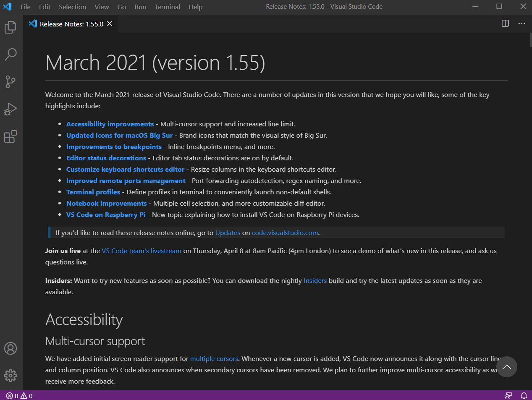Image resolution: width=532 pixels, height=400 pixels.
Task: Click the Split Editor Right icon
Action: click(x=505, y=24)
